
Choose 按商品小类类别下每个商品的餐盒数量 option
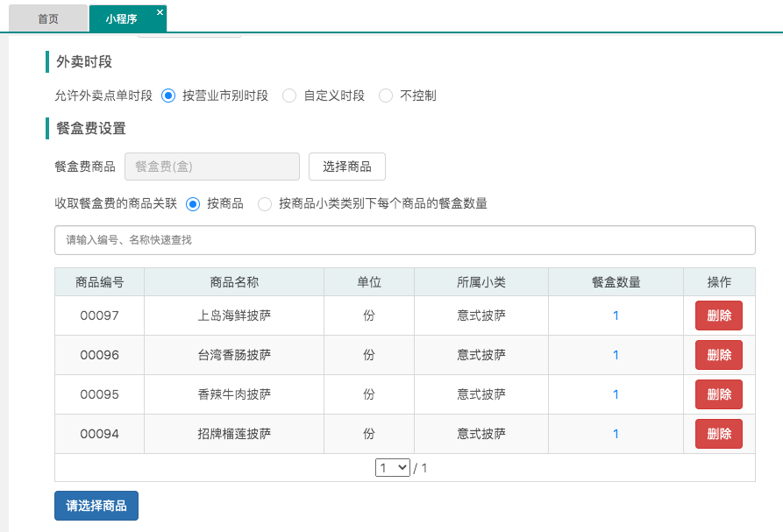[x=265, y=203]
